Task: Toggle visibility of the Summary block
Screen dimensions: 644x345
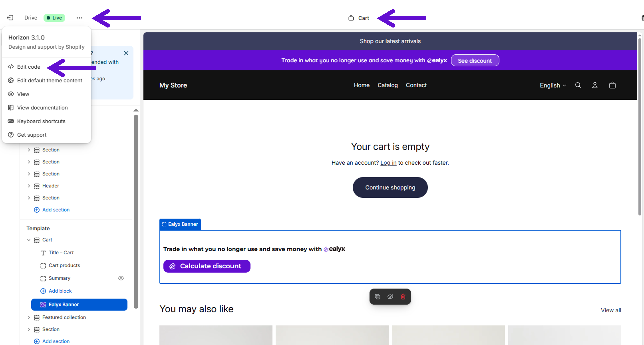Action: click(121, 278)
